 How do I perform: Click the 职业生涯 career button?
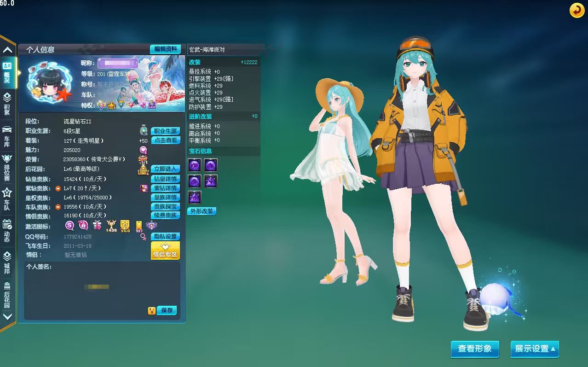(165, 131)
